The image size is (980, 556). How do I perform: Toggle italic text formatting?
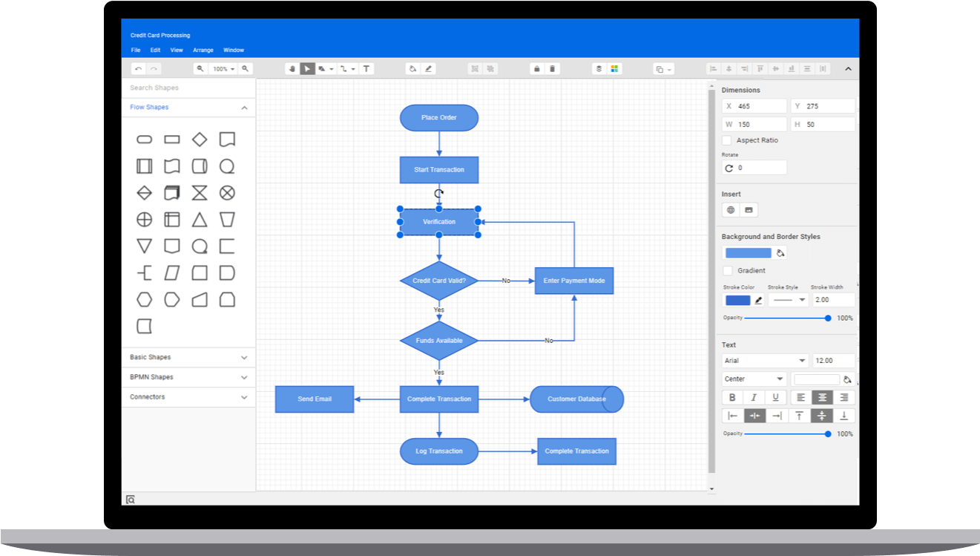pos(754,397)
